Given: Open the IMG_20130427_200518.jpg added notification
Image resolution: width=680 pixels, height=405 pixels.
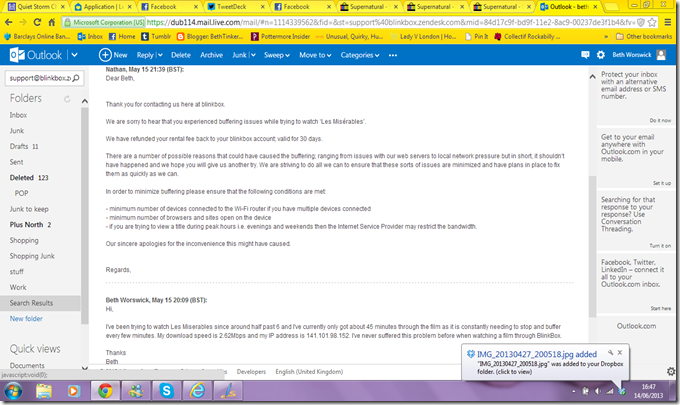Looking at the screenshot, I should pyautogui.click(x=537, y=354).
